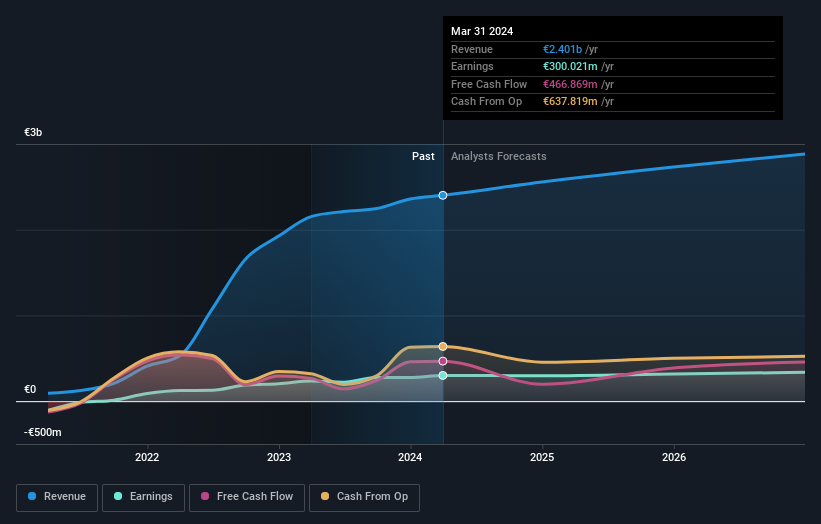Click the 2024 x-axis label
This screenshot has height=524, width=821.
(410, 457)
